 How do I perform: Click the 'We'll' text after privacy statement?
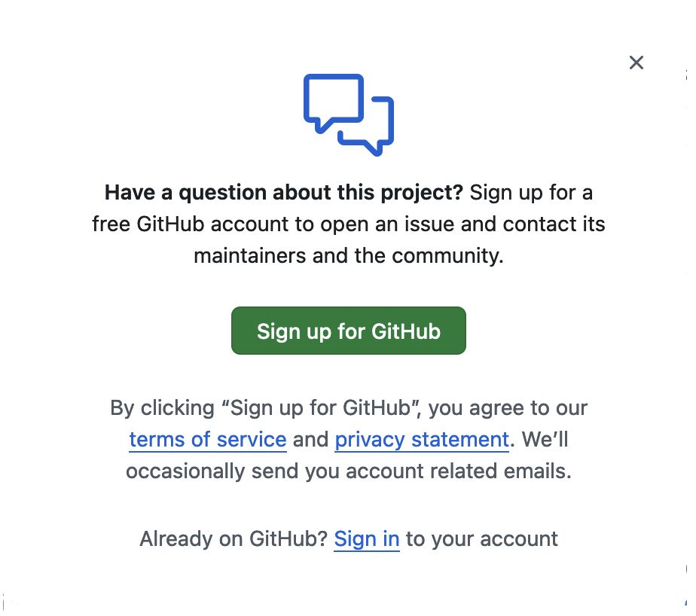545,440
